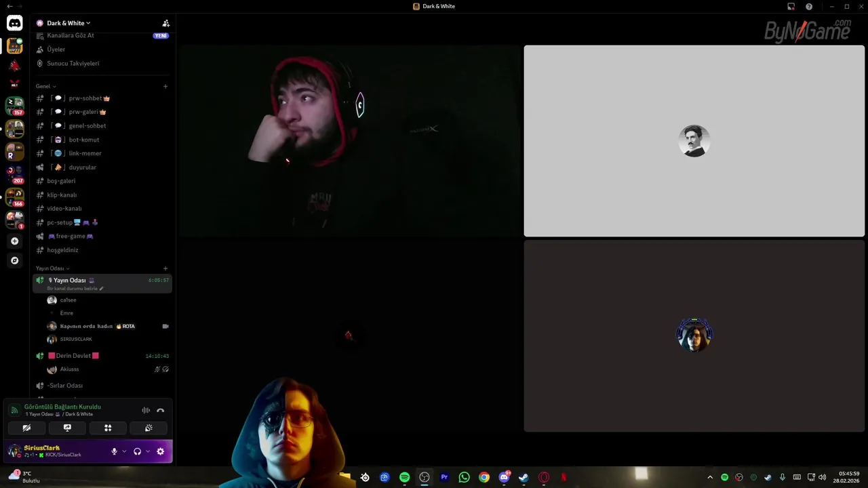The width and height of the screenshot is (868, 488).
Task: Open the prw-galeri channel
Action: 102,112
